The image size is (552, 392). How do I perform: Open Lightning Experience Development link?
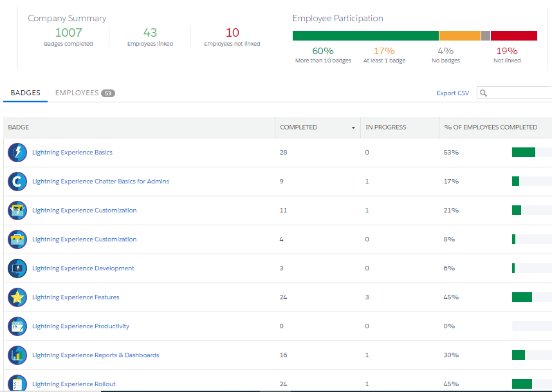click(83, 268)
